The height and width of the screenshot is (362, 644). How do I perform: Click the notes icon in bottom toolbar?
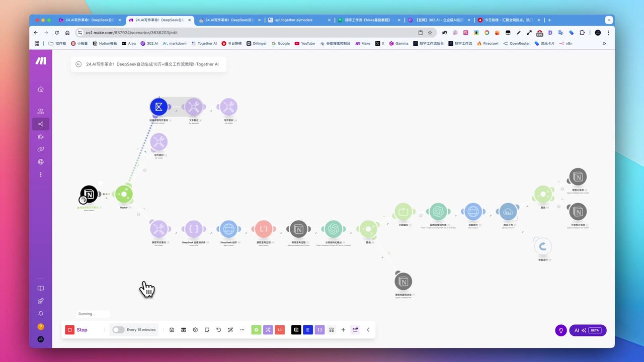pyautogui.click(x=207, y=330)
